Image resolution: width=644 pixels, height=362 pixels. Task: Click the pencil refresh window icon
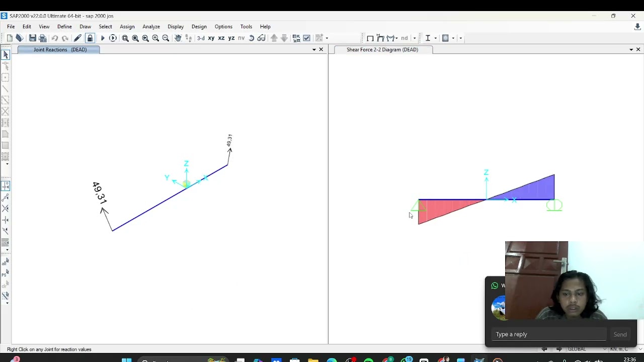pyautogui.click(x=77, y=38)
